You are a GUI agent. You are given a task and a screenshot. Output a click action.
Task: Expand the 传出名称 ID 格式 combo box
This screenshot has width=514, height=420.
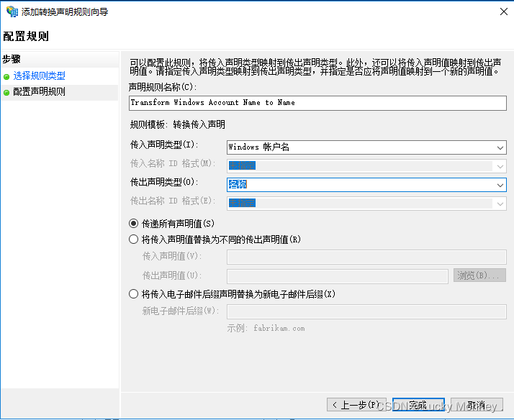pyautogui.click(x=366, y=204)
